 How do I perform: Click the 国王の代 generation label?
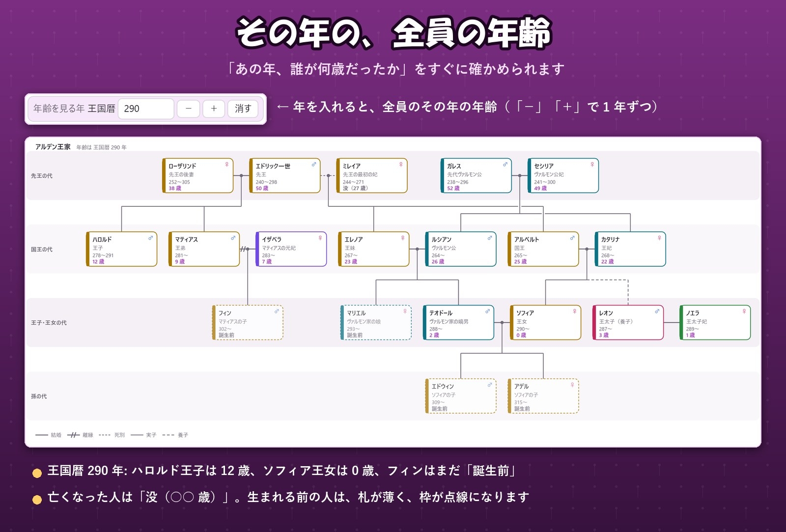42,250
